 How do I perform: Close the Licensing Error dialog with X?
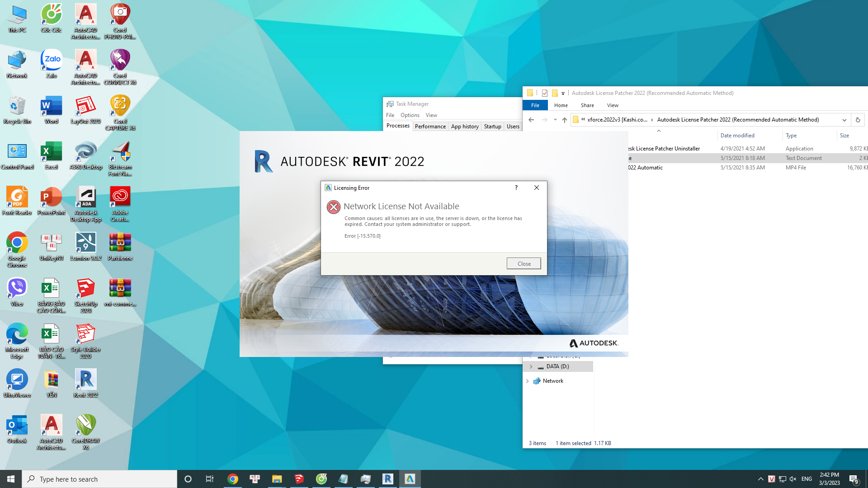(537, 188)
